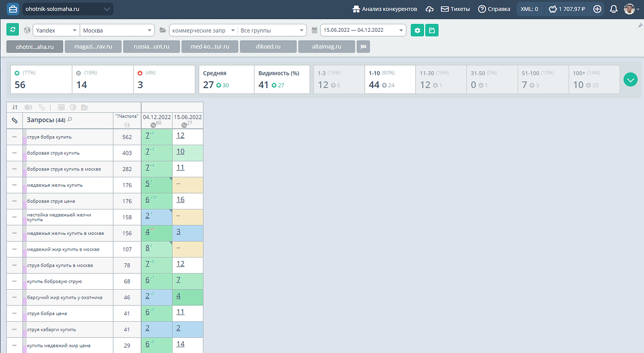Open the green settings gear button
Image resolution: width=644 pixels, height=353 pixels.
[417, 30]
